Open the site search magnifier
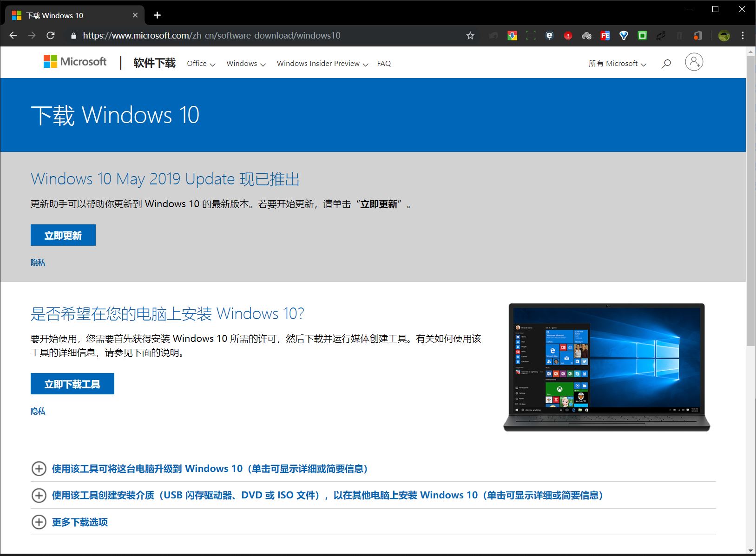Screen dimensions: 756x556 click(x=666, y=64)
